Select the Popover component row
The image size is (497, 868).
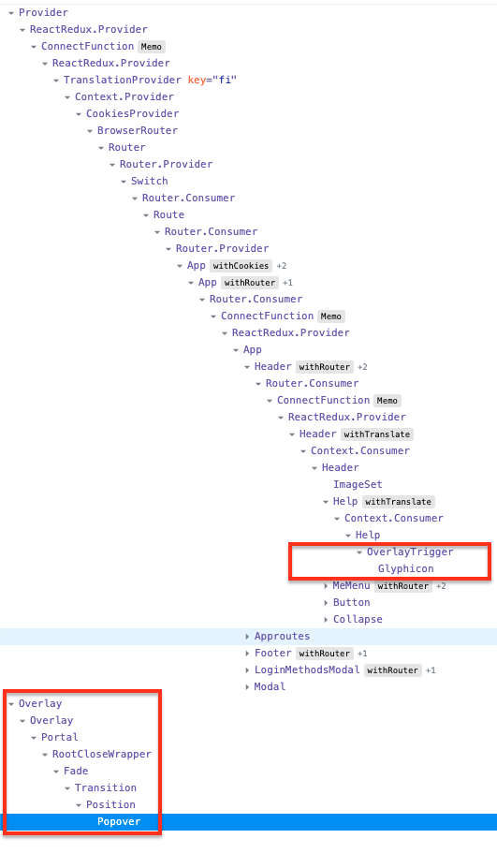[249, 821]
